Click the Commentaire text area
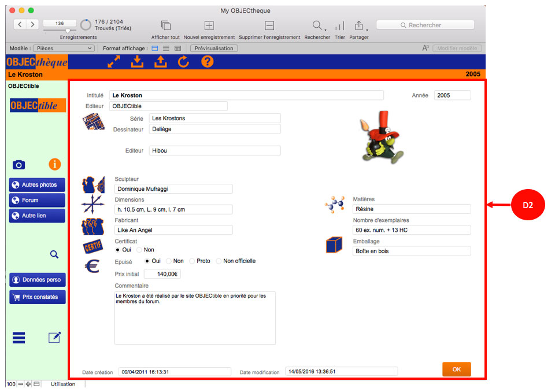 click(x=195, y=318)
